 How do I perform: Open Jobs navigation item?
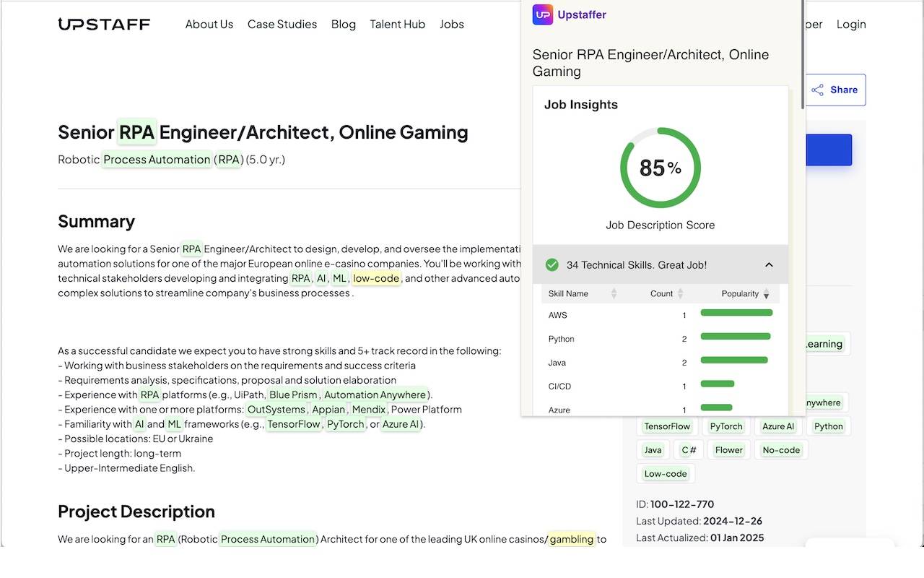click(x=452, y=24)
